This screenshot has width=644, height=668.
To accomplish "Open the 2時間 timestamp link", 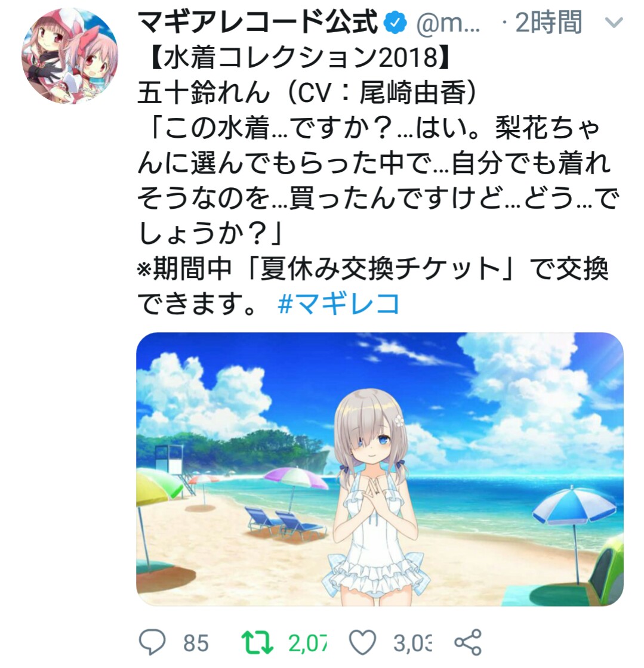I will pos(549,22).
